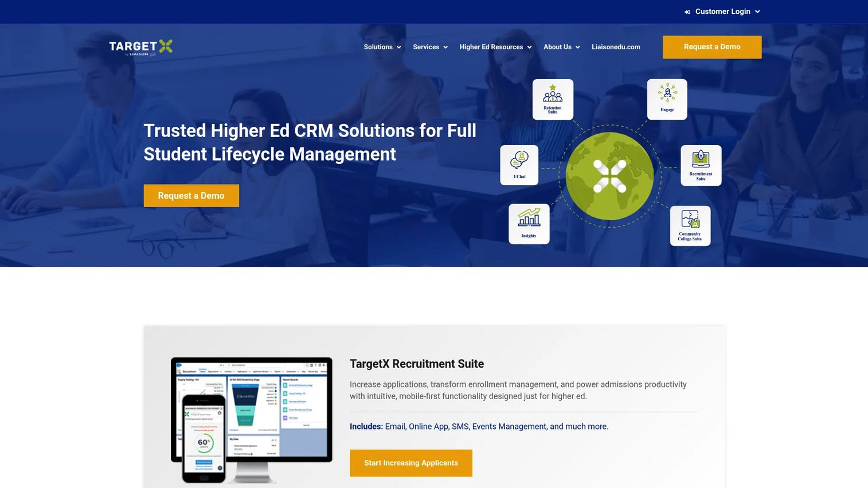Click the TargetX logo in the header
Image resolution: width=868 pixels, height=488 pixels.
[x=141, y=48]
